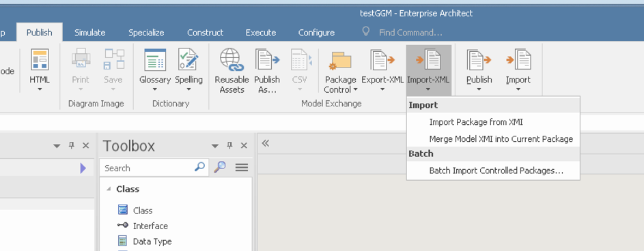Open the Import button dropdown arrow
This screenshot has height=251, width=644.
(x=518, y=89)
